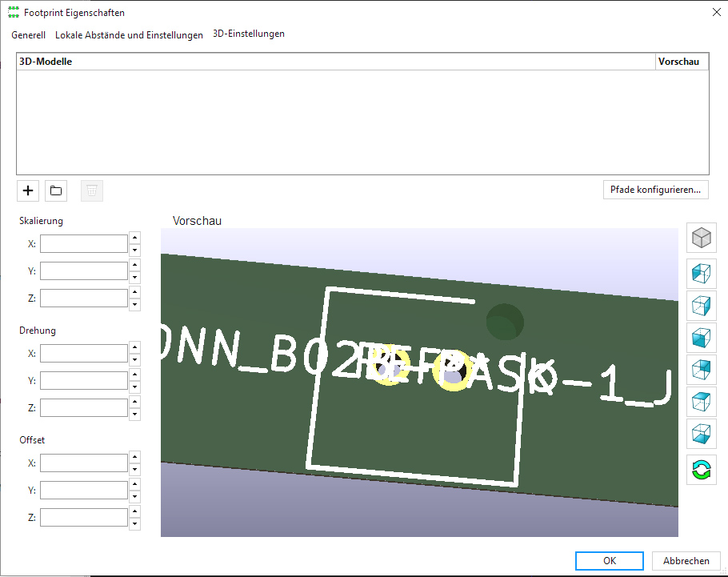Viewport: 728px width, 577px height.
Task: Select the back face view cube
Action: click(701, 370)
